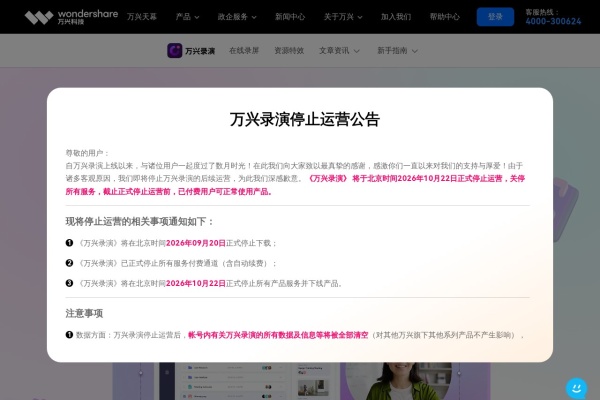This screenshot has height=400, width=600.
Task: Open 资源特效 in the sub navigation
Action: coord(289,51)
